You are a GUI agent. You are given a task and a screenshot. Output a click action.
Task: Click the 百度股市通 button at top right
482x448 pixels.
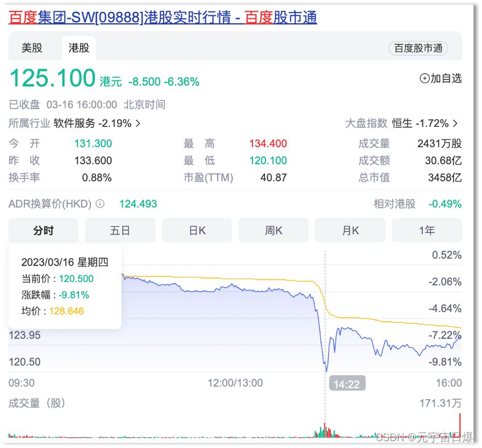point(419,48)
